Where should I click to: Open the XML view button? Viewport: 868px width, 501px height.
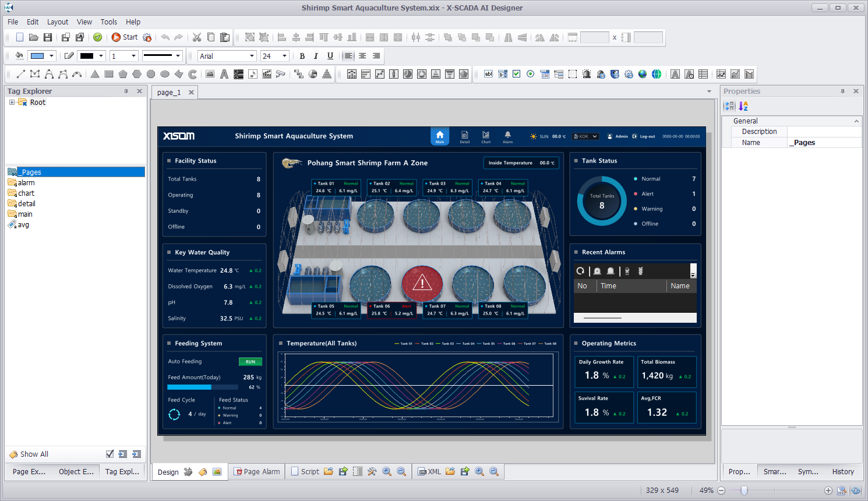[429, 472]
